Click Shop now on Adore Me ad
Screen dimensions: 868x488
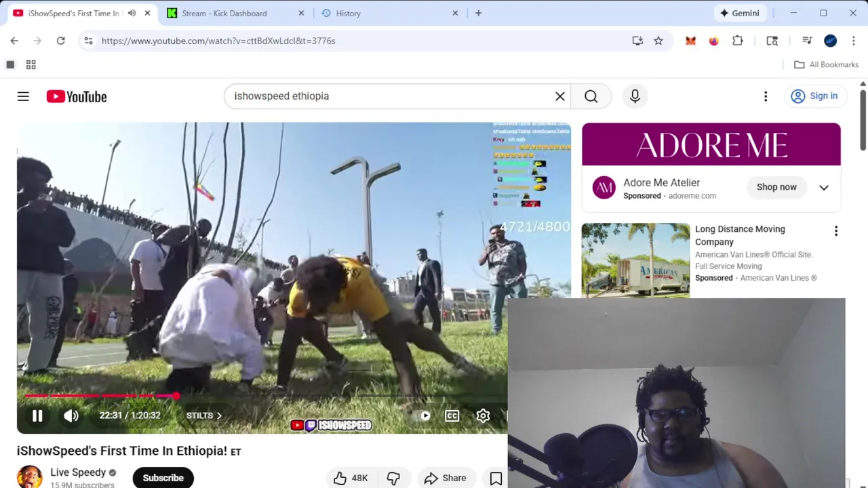tap(776, 187)
